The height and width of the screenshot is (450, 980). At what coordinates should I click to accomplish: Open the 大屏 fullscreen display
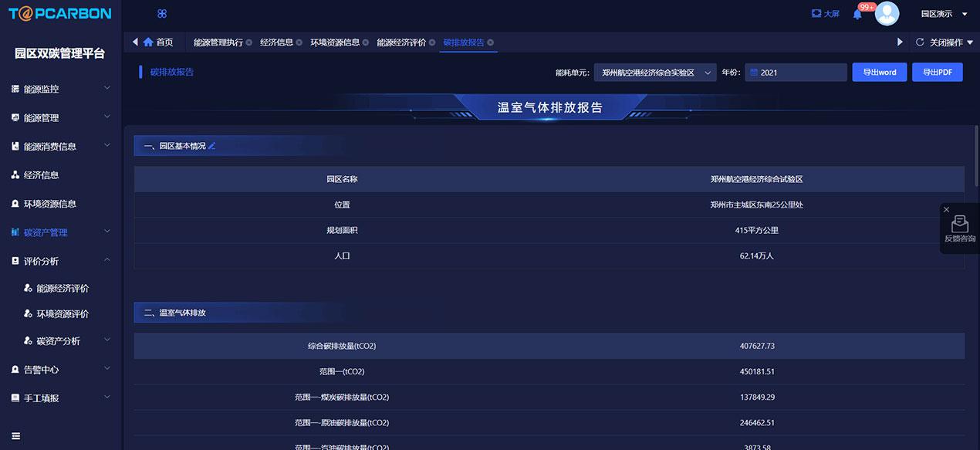[x=825, y=14]
